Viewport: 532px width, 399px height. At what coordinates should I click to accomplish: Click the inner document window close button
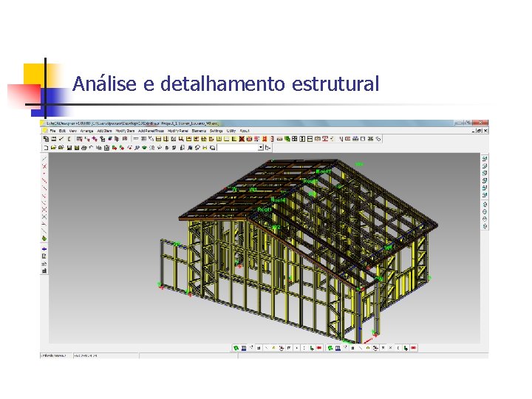tap(485, 131)
